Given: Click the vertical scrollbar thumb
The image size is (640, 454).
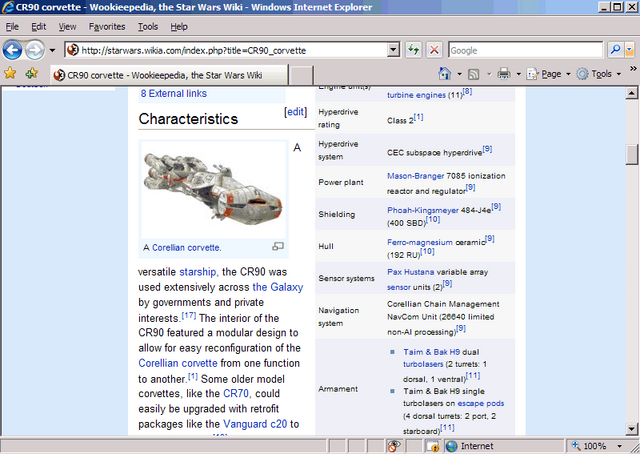Looking at the screenshot, I should point(631,155).
